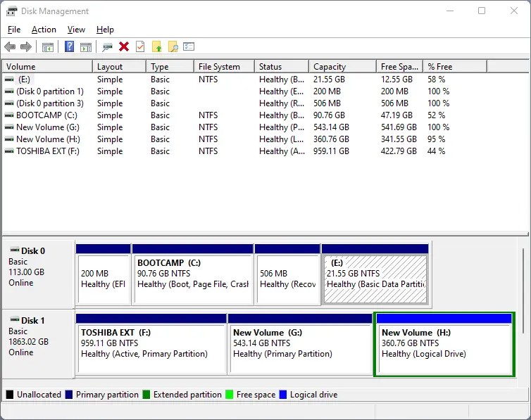Click the Disk 1 disk icon in graphical view

15,320
